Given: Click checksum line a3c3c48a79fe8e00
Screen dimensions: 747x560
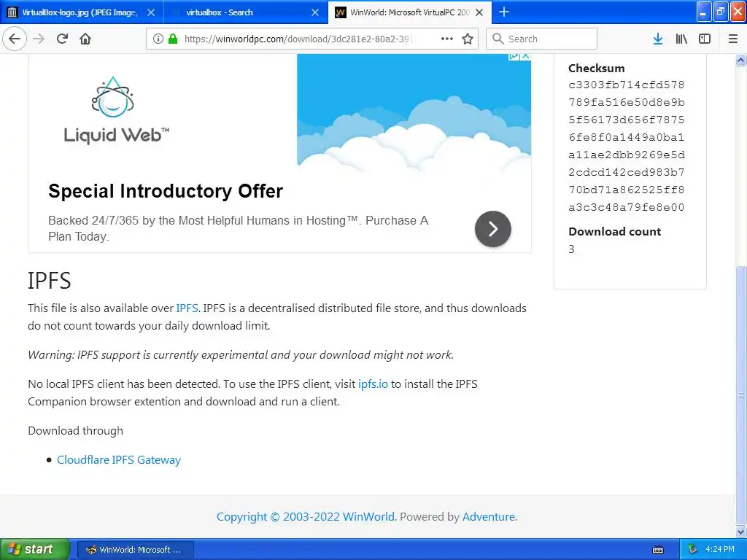Looking at the screenshot, I should click(627, 207).
